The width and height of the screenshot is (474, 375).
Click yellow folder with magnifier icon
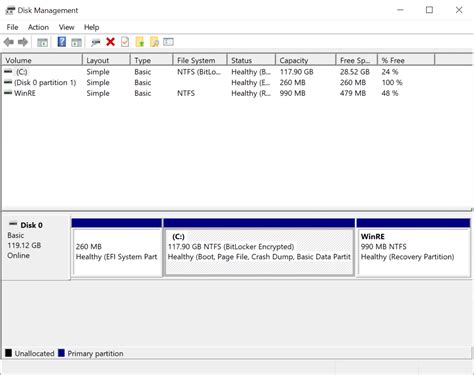click(x=154, y=42)
